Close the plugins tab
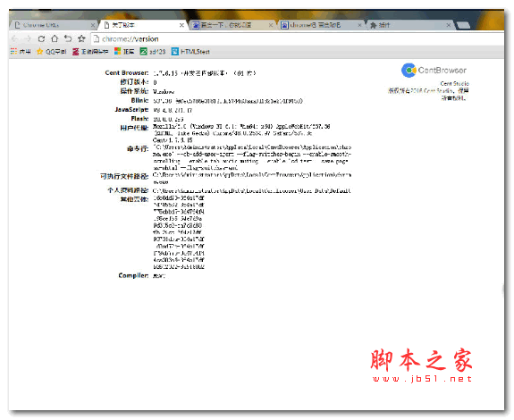The image size is (514, 420). (x=449, y=25)
